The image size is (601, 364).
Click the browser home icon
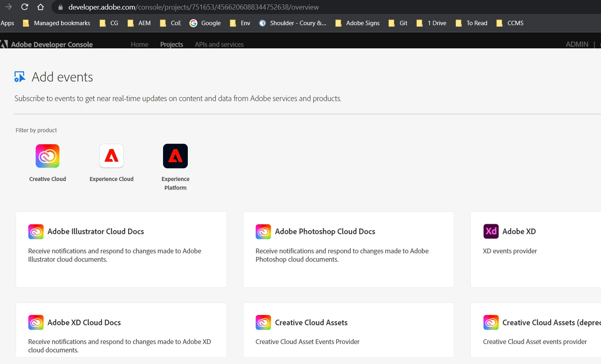pyautogui.click(x=40, y=7)
